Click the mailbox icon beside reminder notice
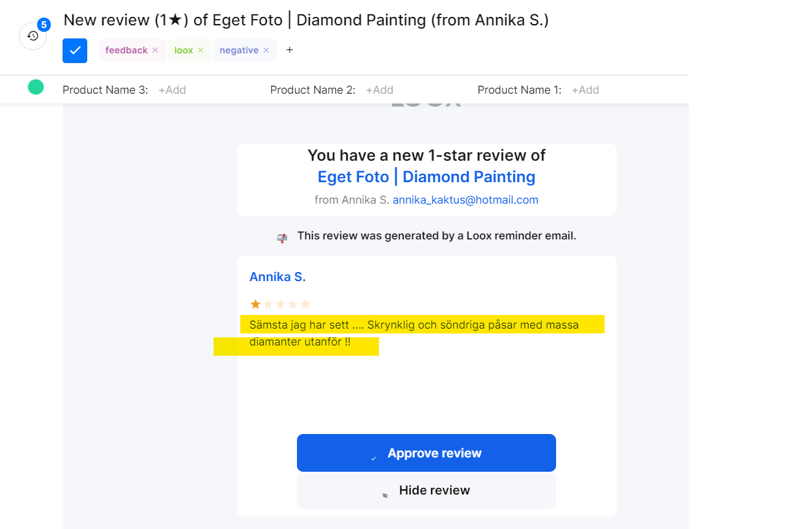The width and height of the screenshot is (812, 529). pos(282,238)
